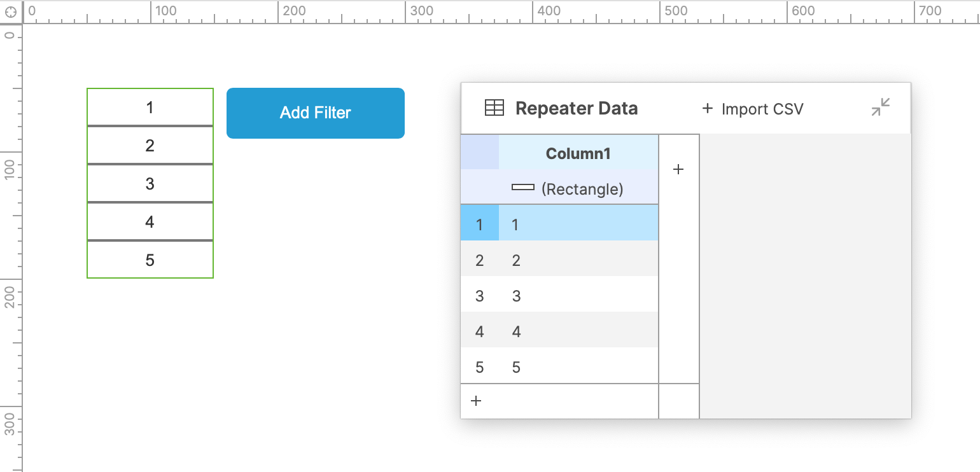Select row number 4 in data table
The width and height of the screenshot is (980, 472).
479,331
